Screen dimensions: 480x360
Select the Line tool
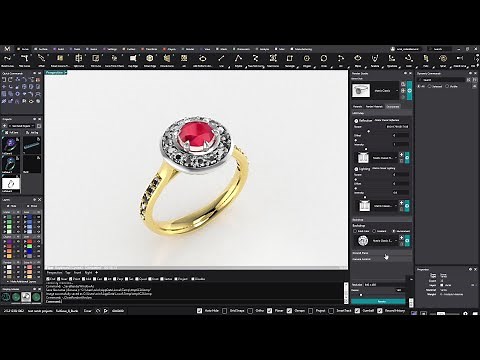[x=221, y=60]
